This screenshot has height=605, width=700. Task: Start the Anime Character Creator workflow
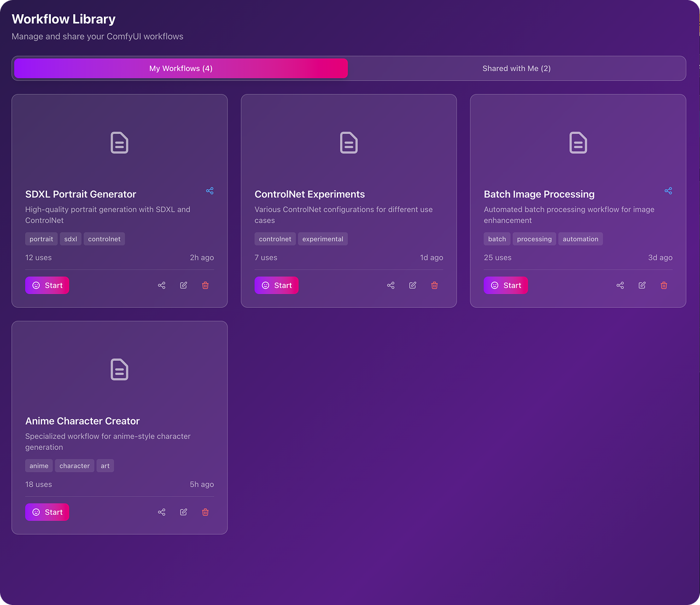coord(47,512)
